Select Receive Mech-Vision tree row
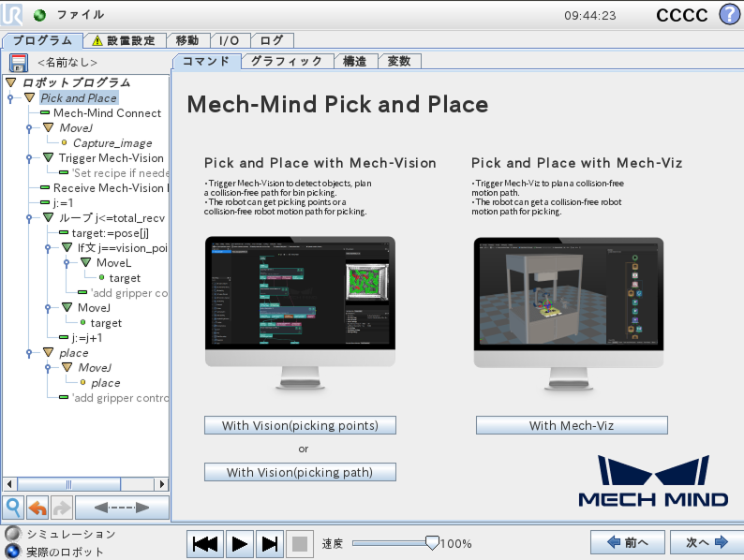744x560 pixels. tap(104, 188)
